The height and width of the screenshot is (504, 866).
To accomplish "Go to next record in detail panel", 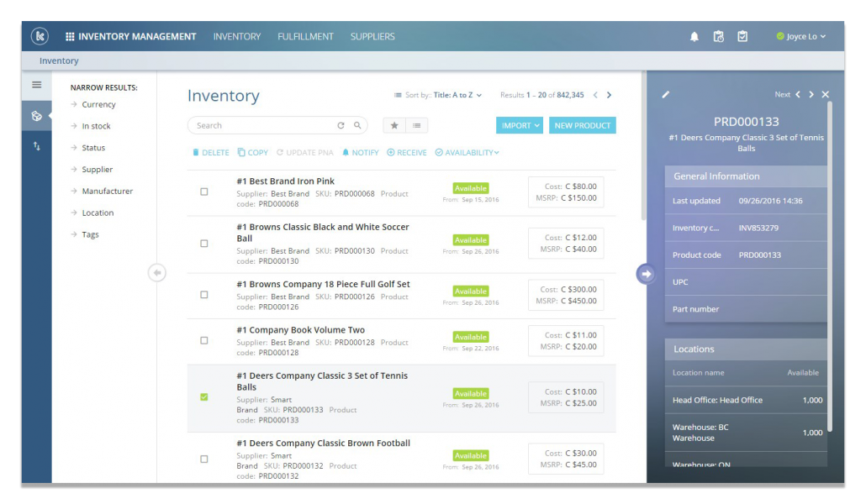I will 811,94.
